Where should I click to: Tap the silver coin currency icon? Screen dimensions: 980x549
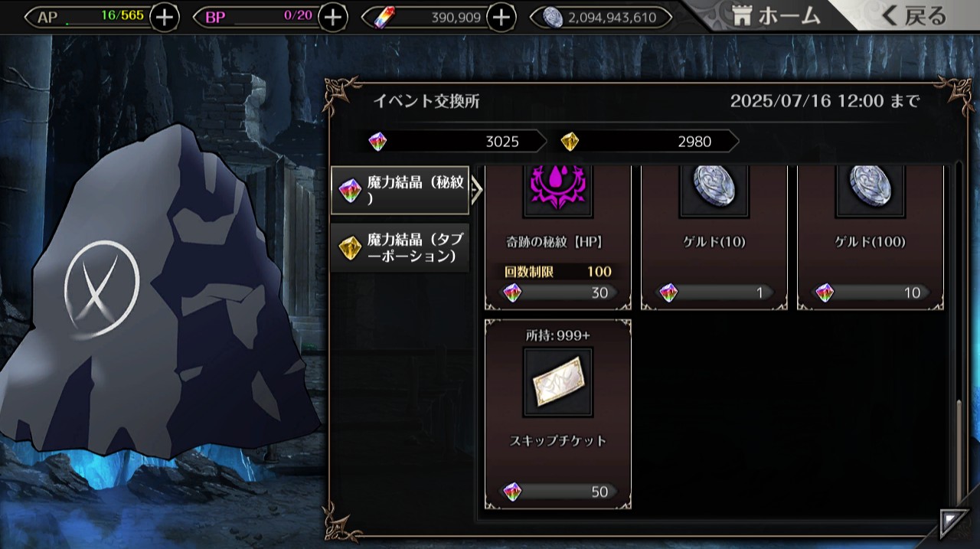pos(553,17)
